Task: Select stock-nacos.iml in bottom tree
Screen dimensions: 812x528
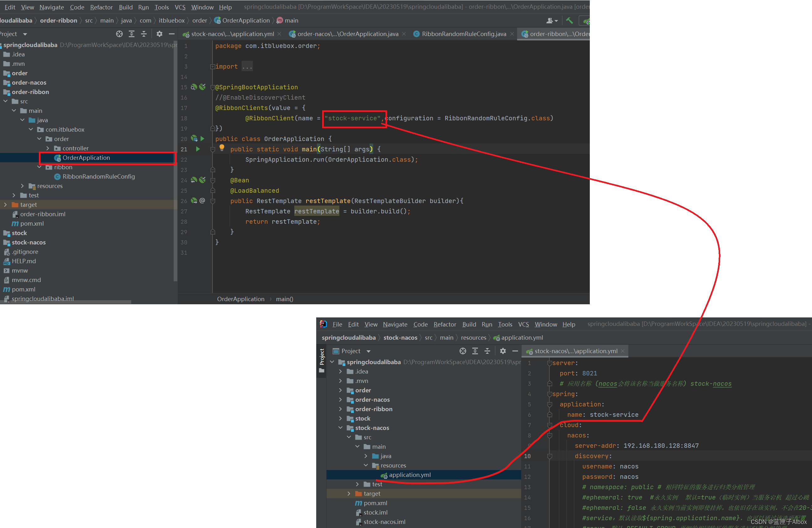Action: click(x=384, y=522)
